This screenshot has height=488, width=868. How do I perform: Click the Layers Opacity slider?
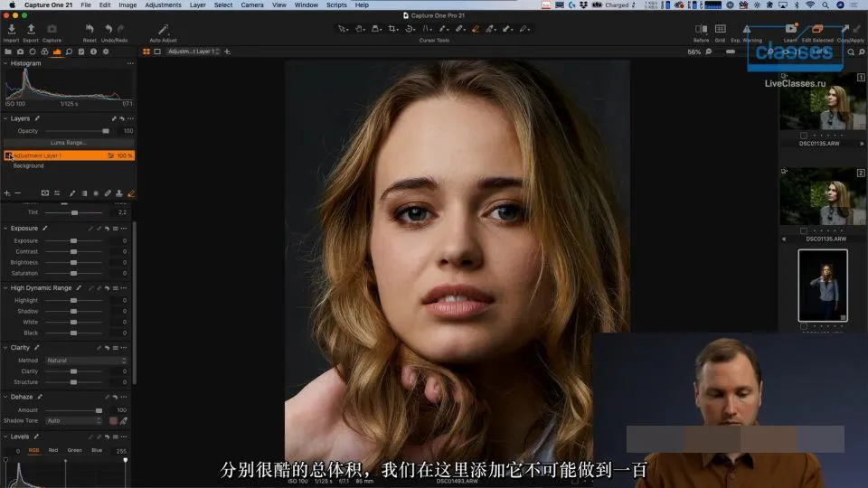(x=76, y=131)
